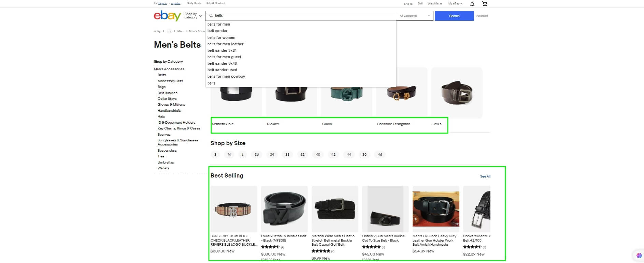Choose size M chip
The image size is (644, 263).
point(229,155)
